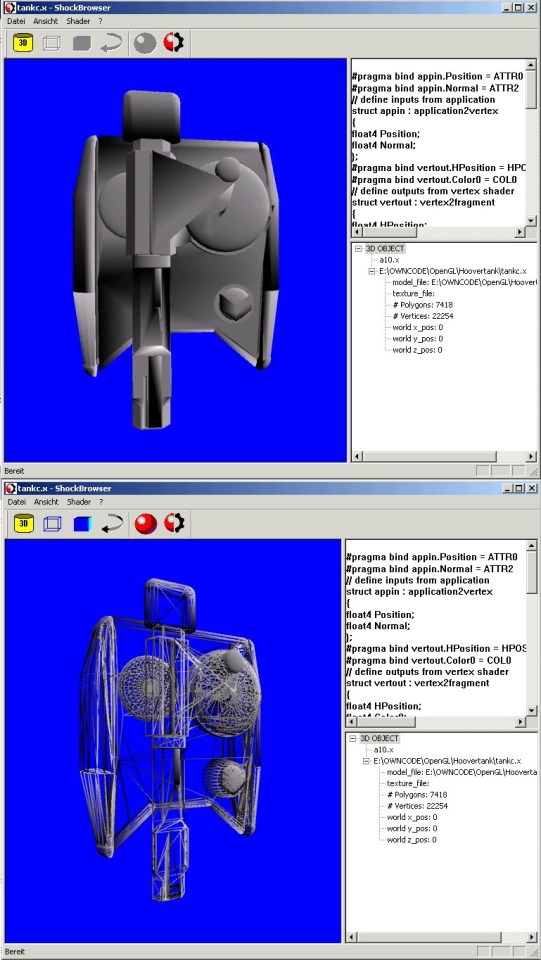Click horizontal scrollbar thumb under top shader code

(x=388, y=233)
